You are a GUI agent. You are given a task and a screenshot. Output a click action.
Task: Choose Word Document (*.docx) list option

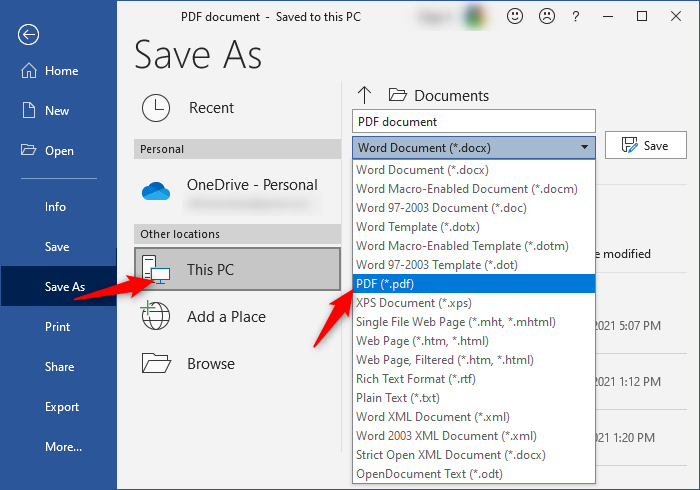pos(474,170)
